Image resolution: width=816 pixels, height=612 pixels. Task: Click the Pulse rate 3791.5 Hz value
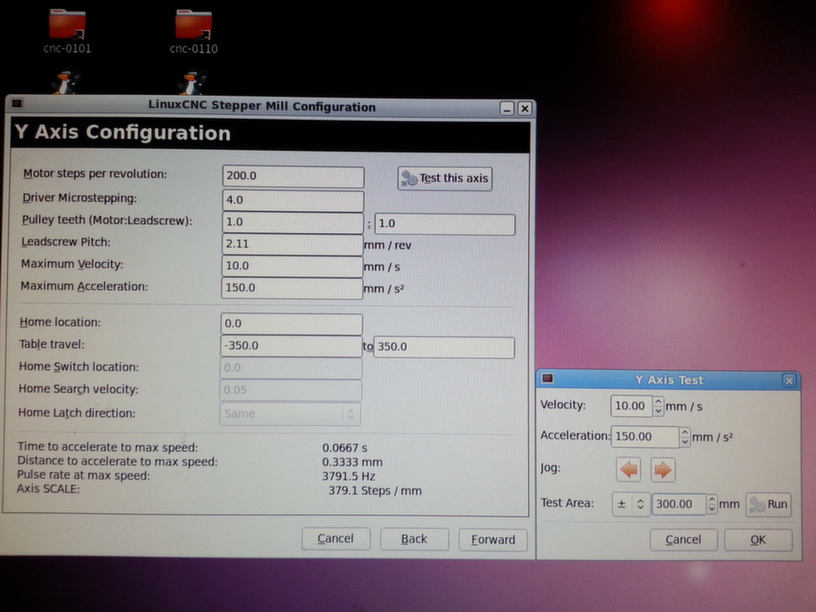click(348, 477)
